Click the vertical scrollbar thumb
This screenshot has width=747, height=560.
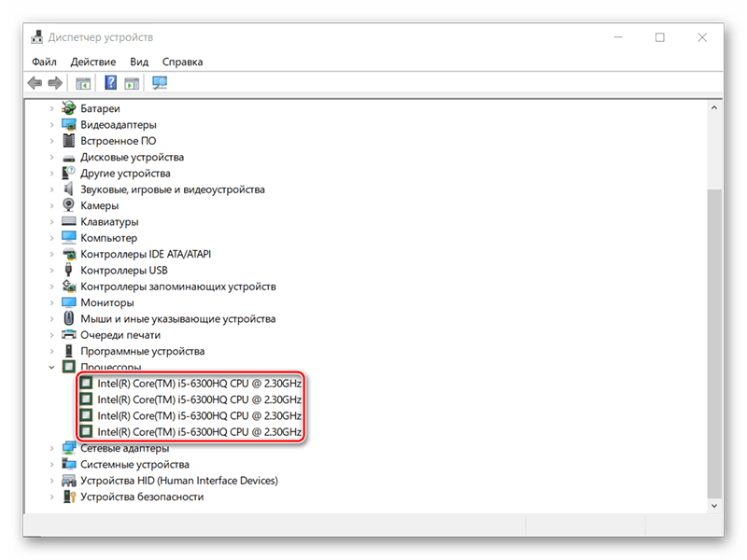713,343
